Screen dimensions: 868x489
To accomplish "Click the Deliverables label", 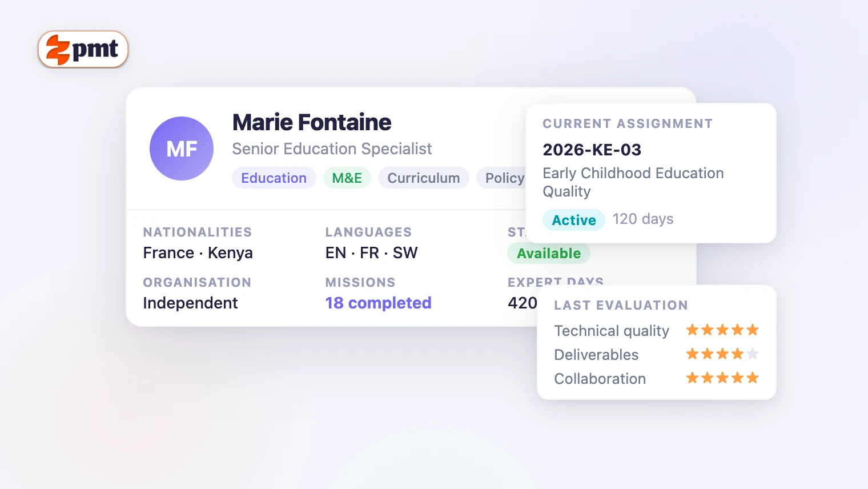I will [x=596, y=355].
